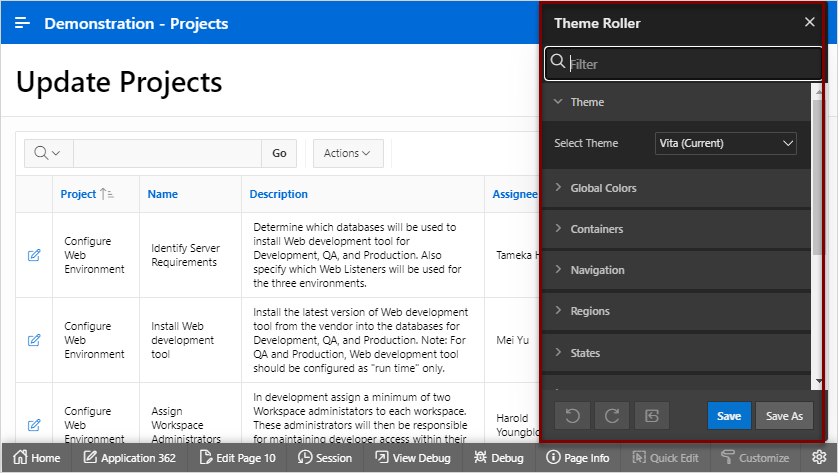Image resolution: width=838 pixels, height=473 pixels.
Task: Click the Save As button
Action: pos(784,416)
